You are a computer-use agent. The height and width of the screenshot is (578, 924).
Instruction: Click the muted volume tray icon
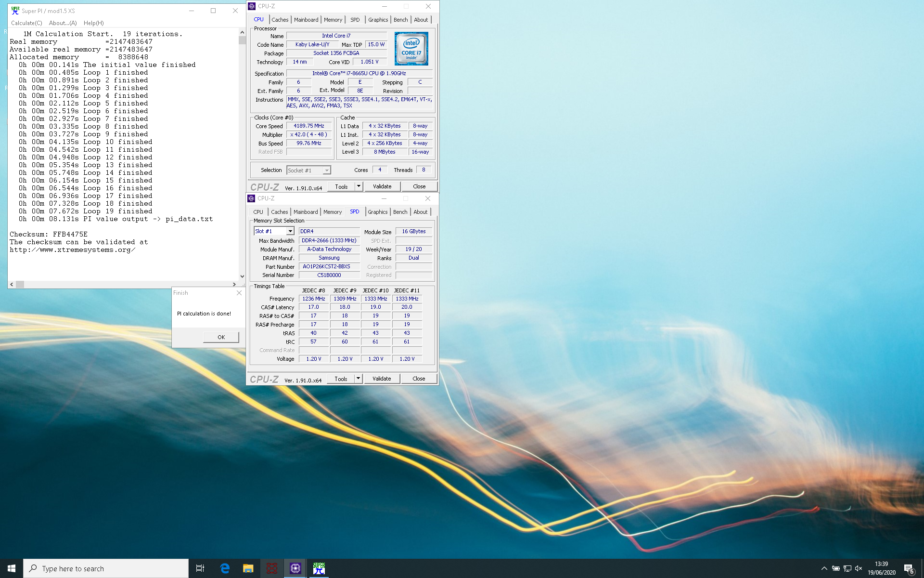pyautogui.click(x=859, y=568)
